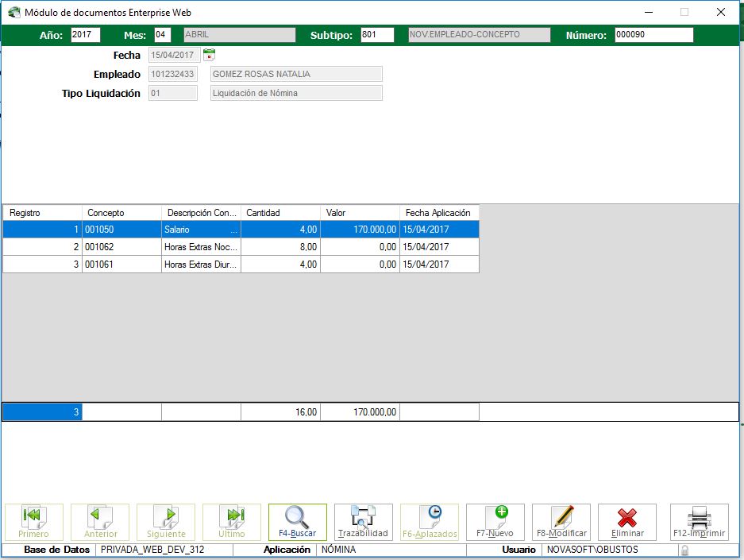Click the F4-Buscar magnifier button
The image size is (744, 560).
(x=297, y=522)
